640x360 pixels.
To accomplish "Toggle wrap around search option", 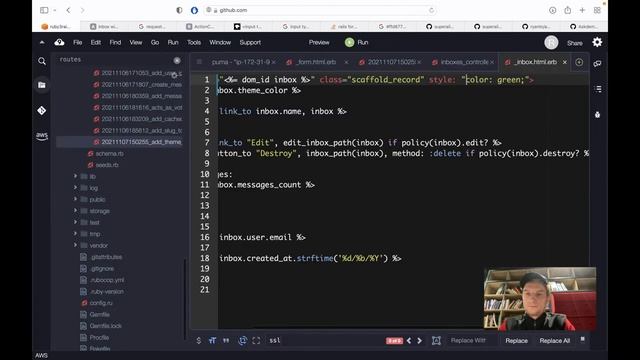I will click(242, 340).
